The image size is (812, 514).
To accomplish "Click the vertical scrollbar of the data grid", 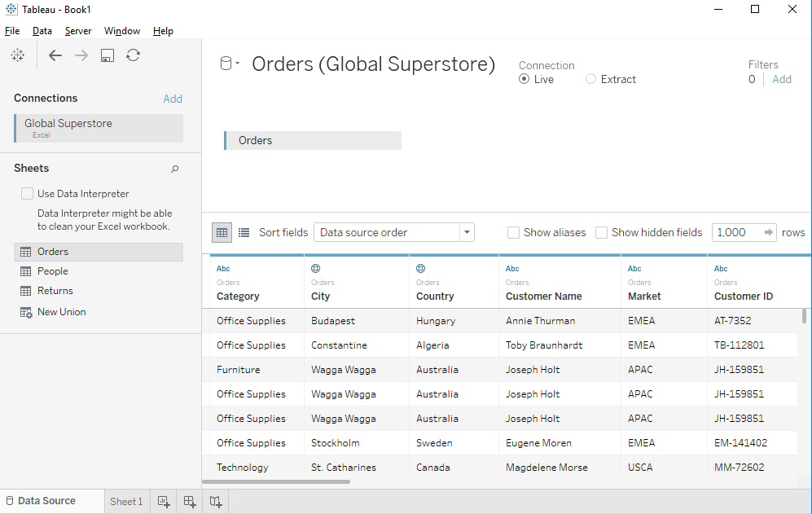I will [804, 316].
